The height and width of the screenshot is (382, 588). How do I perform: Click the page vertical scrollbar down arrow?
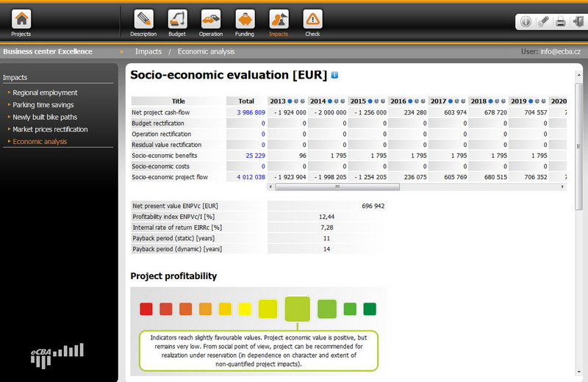(578, 372)
